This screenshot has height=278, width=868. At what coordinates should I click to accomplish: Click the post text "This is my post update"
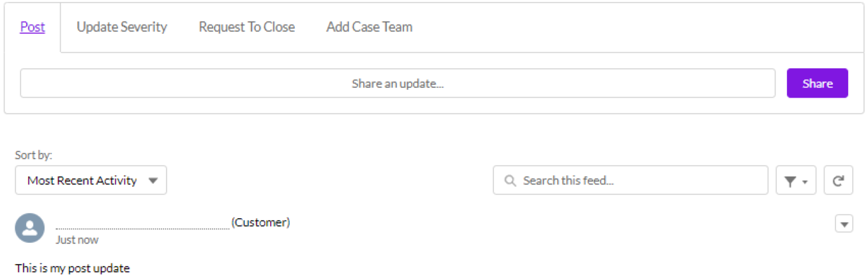(x=72, y=268)
